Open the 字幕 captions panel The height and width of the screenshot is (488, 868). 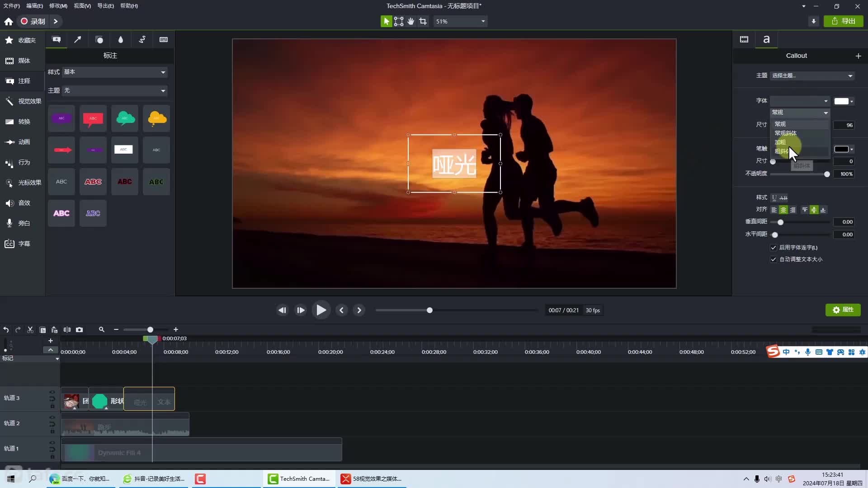22,244
